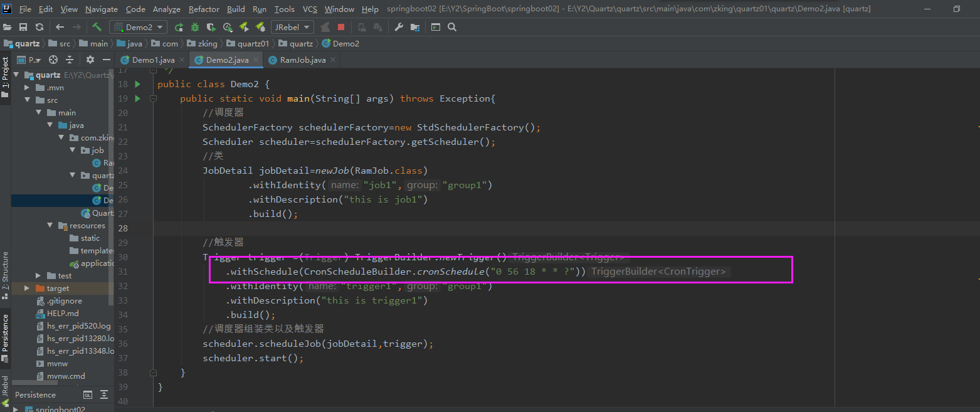Viewport: 980px width, 412px height.
Task: Click the scheduler.start() code line
Action: coord(253,358)
